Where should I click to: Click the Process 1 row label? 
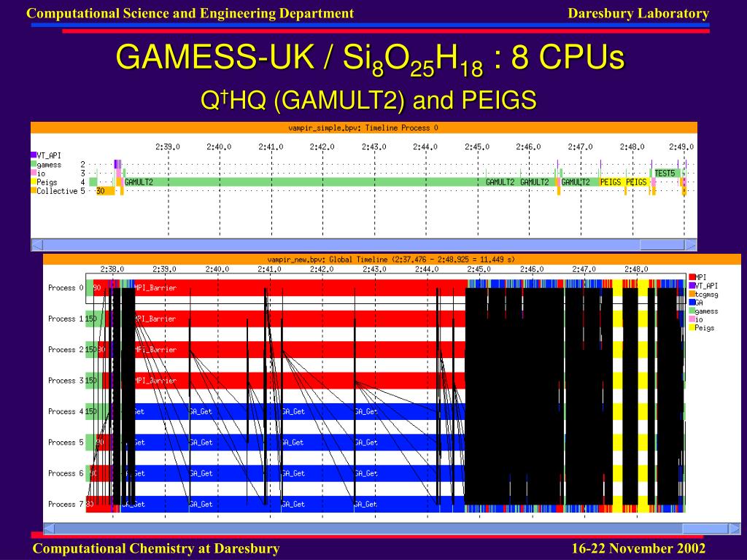click(x=66, y=319)
